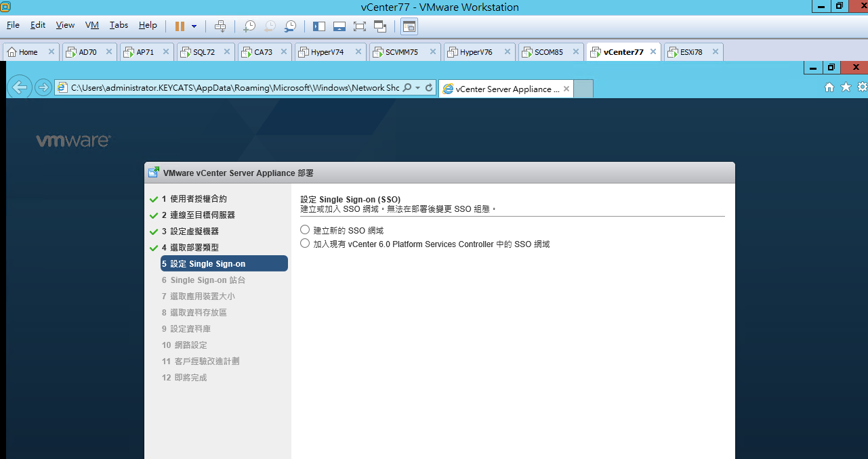Switch to the SQL72 VM tab
Viewport: 868px width, 459px height.
(203, 52)
